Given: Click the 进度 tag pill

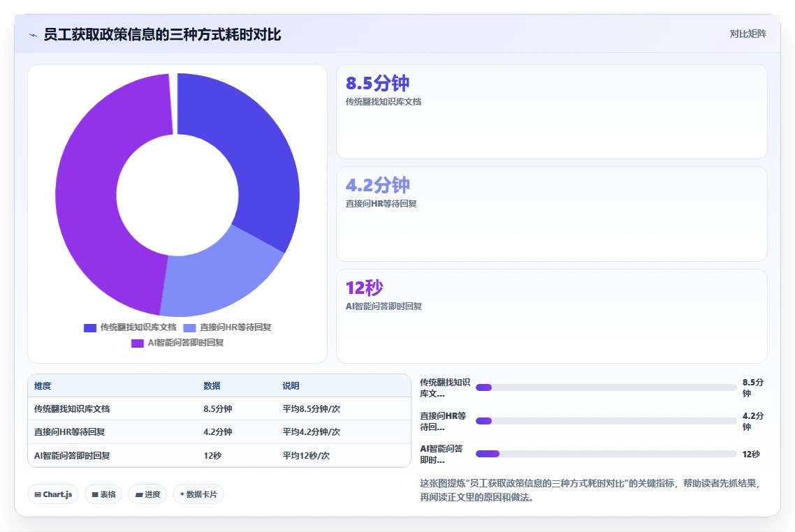Looking at the screenshot, I should [x=147, y=494].
